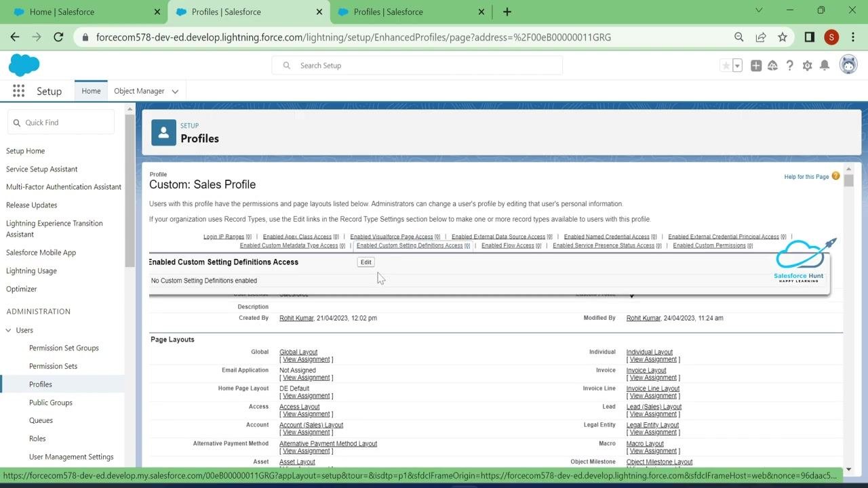Click the Profiles page header icon

tap(163, 132)
